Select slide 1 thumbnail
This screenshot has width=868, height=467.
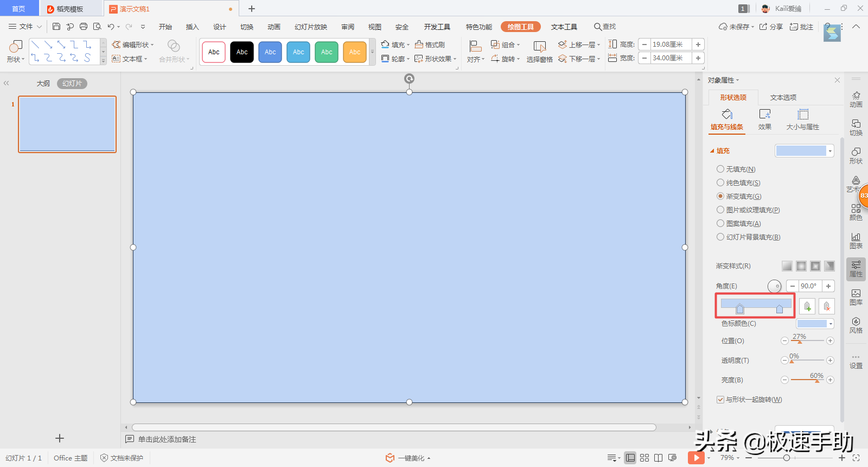[67, 124]
